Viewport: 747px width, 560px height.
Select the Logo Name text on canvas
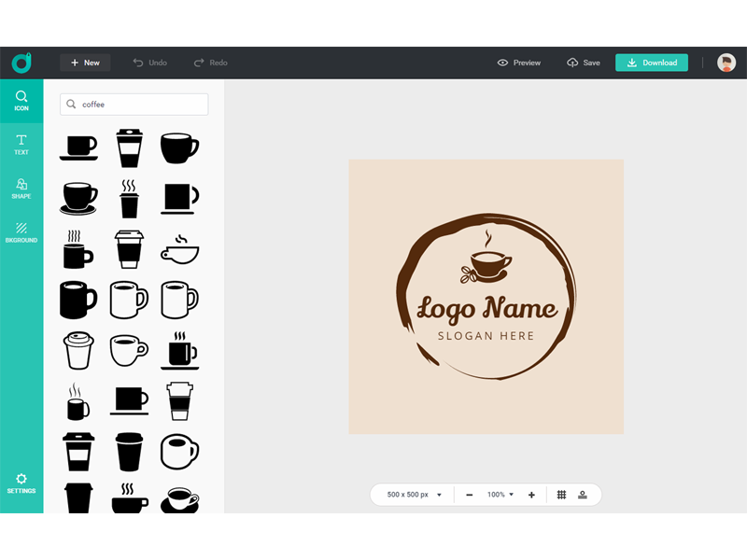486,308
